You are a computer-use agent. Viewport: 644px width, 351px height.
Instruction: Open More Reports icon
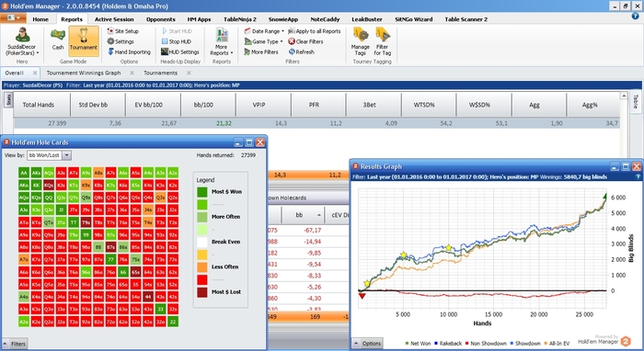[222, 35]
